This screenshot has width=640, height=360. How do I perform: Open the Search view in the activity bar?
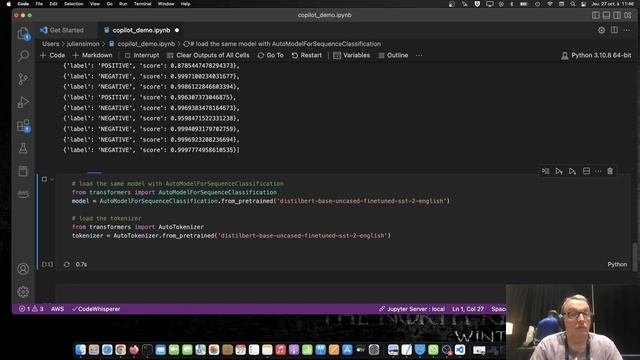(23, 56)
